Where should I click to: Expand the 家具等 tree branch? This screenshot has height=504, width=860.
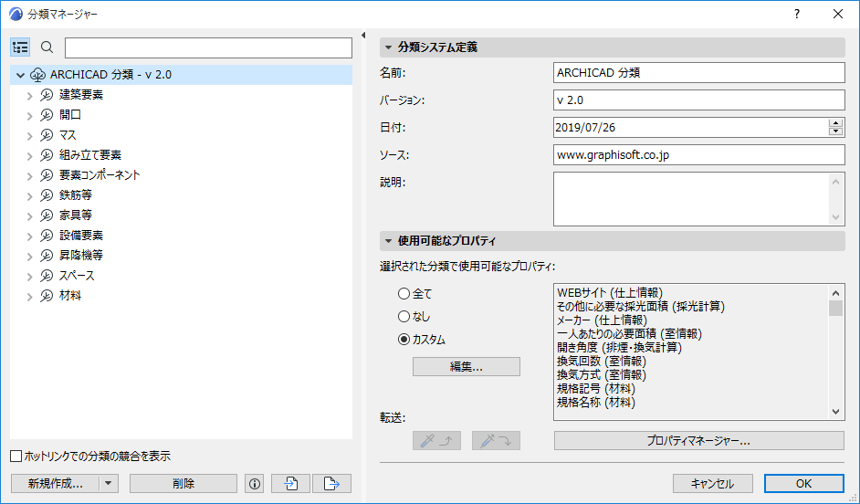tap(30, 216)
